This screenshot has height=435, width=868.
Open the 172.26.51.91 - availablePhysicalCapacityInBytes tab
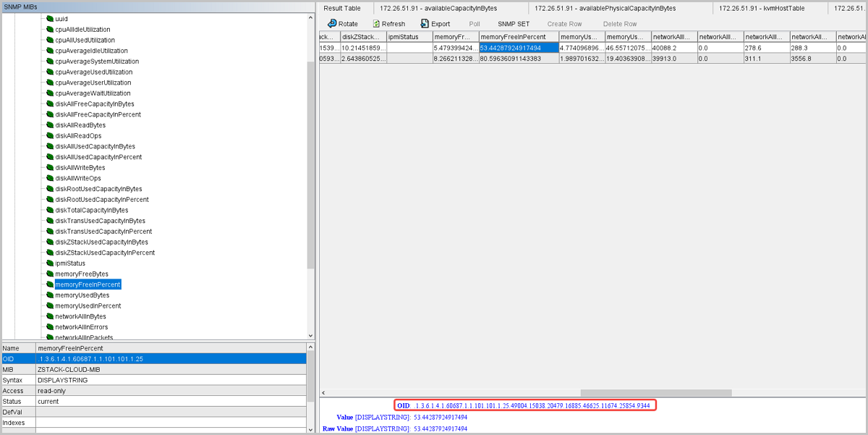605,8
